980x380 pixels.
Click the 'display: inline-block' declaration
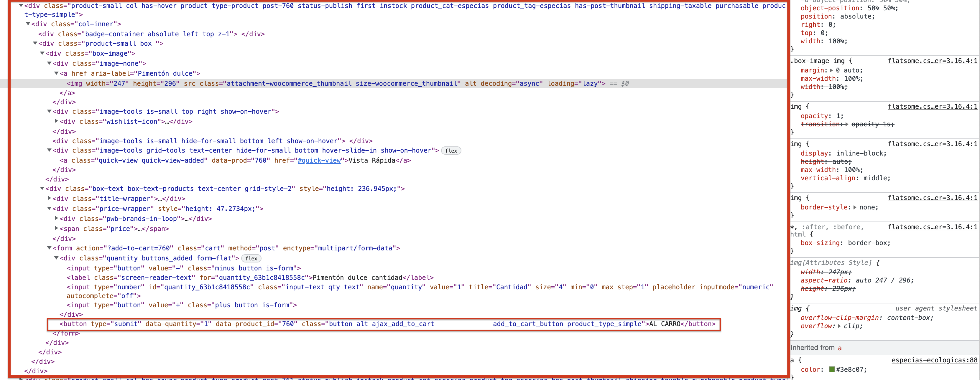(x=843, y=153)
